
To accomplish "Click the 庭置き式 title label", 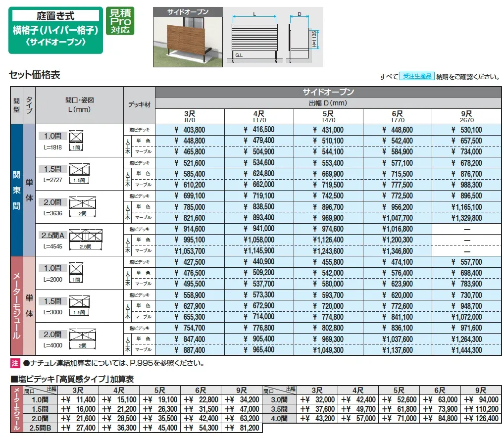I will tap(55, 16).
